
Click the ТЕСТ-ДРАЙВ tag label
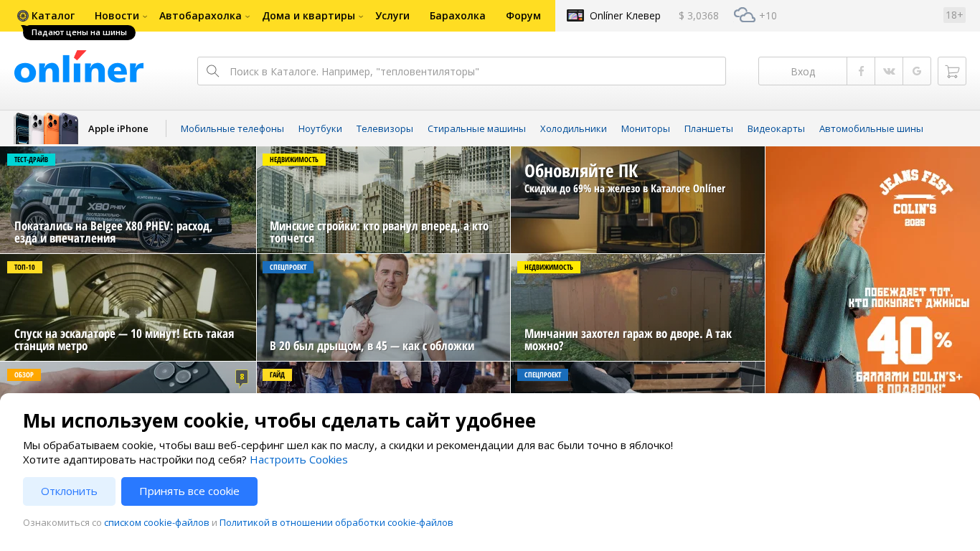(x=31, y=159)
